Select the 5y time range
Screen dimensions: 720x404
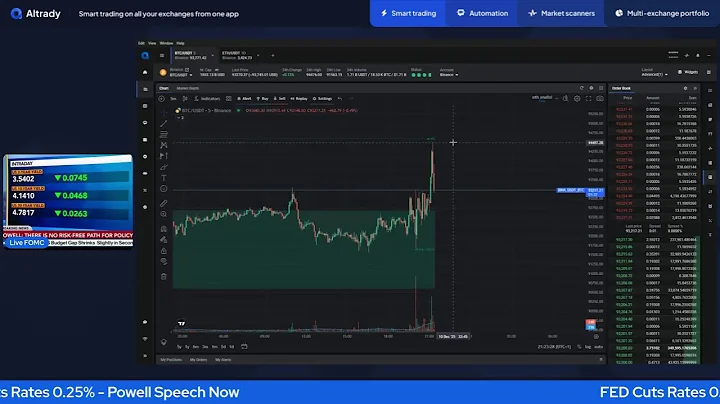[179, 347]
